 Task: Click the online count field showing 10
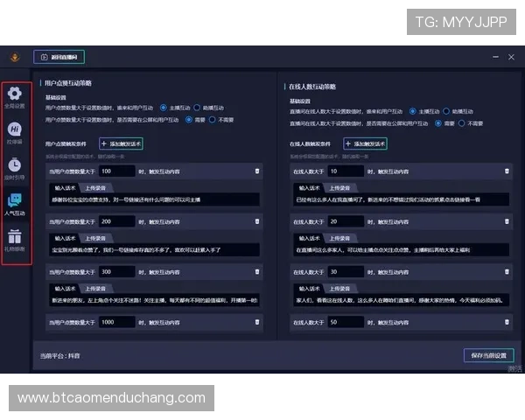pyautogui.click(x=346, y=171)
